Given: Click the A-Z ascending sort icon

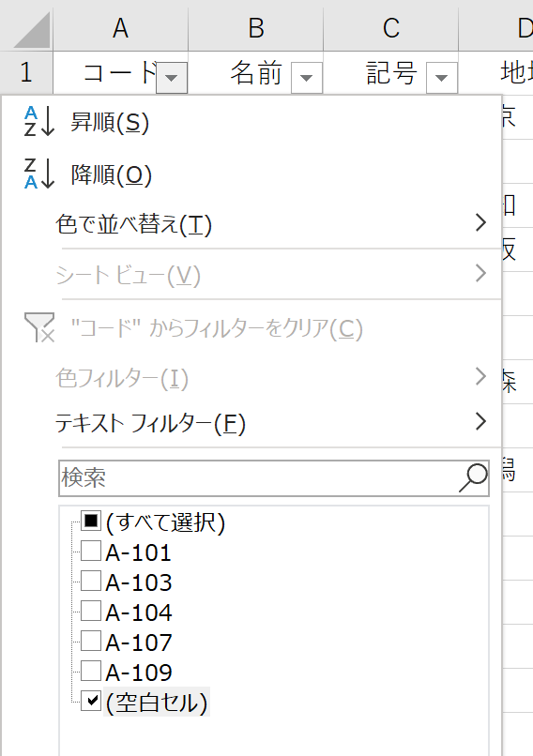Looking at the screenshot, I should point(39,122).
